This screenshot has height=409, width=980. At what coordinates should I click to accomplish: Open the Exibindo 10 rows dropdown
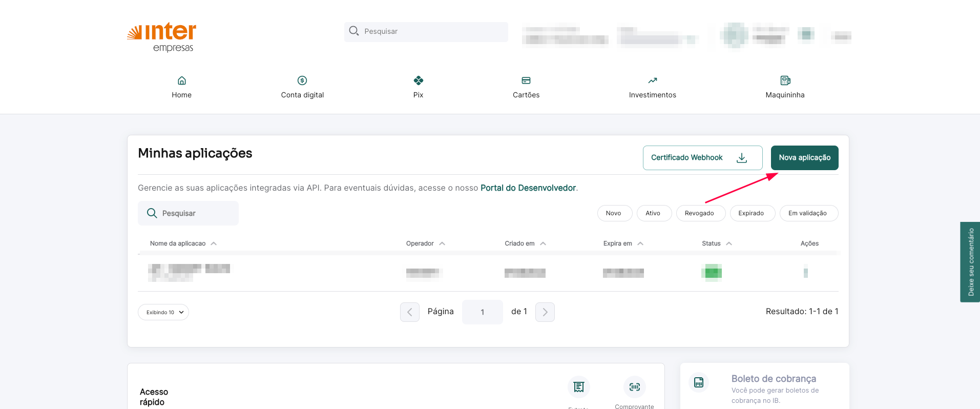[163, 312]
